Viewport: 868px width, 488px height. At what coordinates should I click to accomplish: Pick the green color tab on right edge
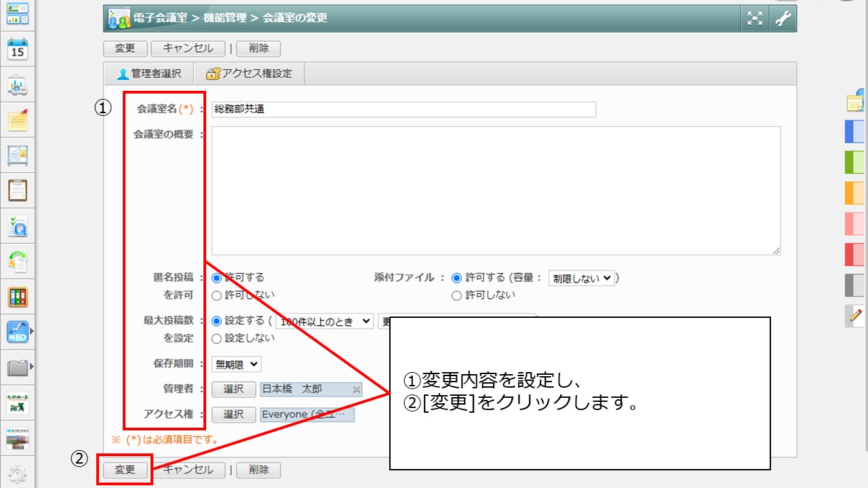point(854,162)
